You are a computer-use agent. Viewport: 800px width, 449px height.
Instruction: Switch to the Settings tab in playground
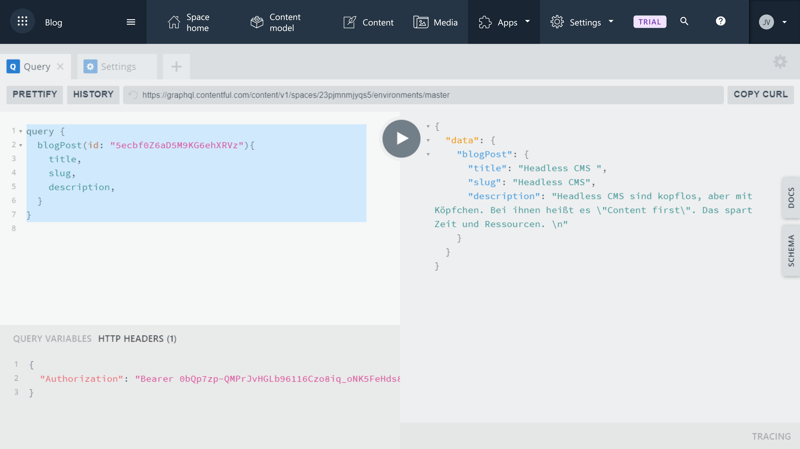(117, 66)
